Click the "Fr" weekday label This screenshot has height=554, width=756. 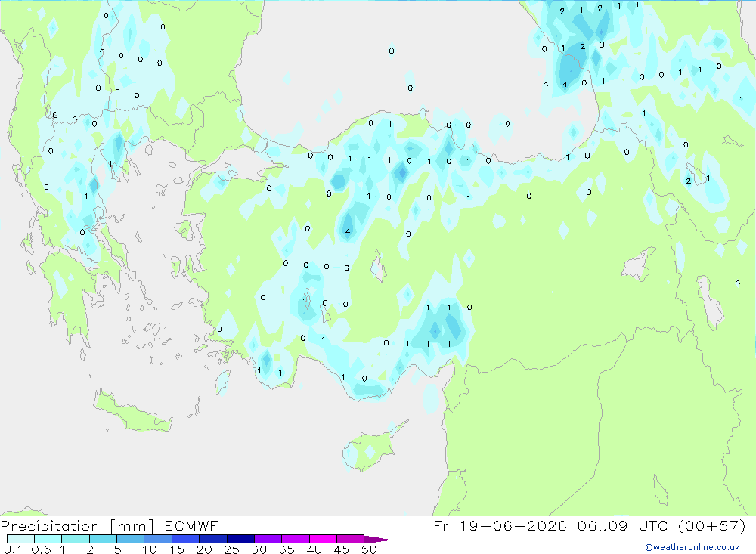tap(441, 525)
